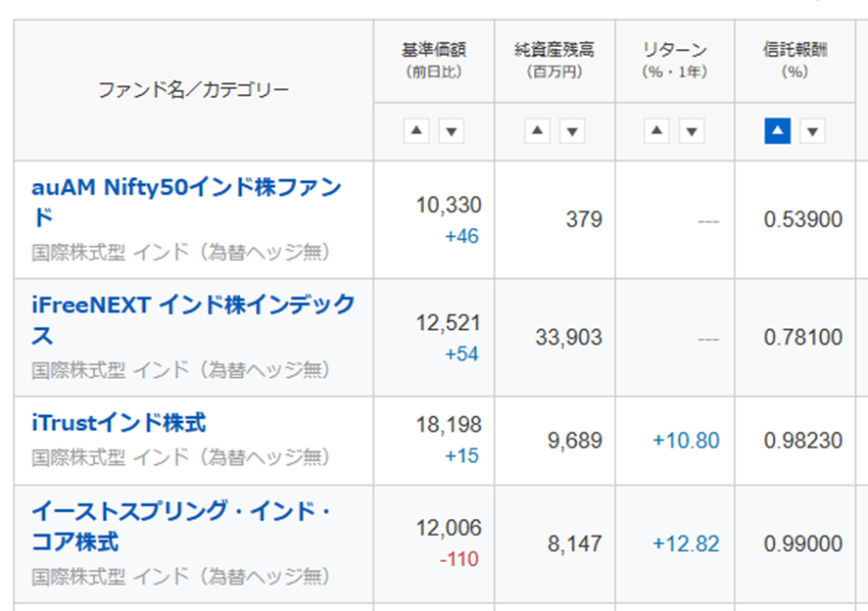868x611 pixels.
Task: Sort 純資産残高 column in descending order
Action: click(x=571, y=130)
